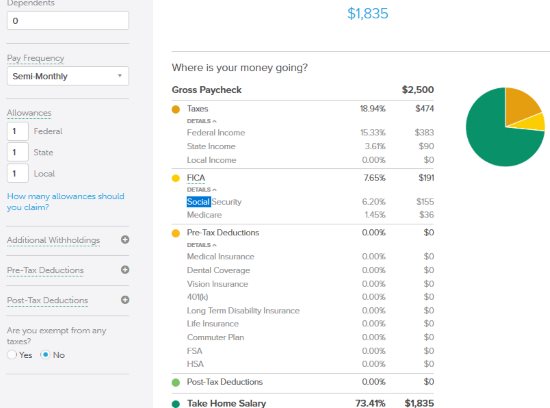Viewport: 550px width, 408px height.
Task: Open 'How many allowances should you claim?' link
Action: [x=65, y=201]
